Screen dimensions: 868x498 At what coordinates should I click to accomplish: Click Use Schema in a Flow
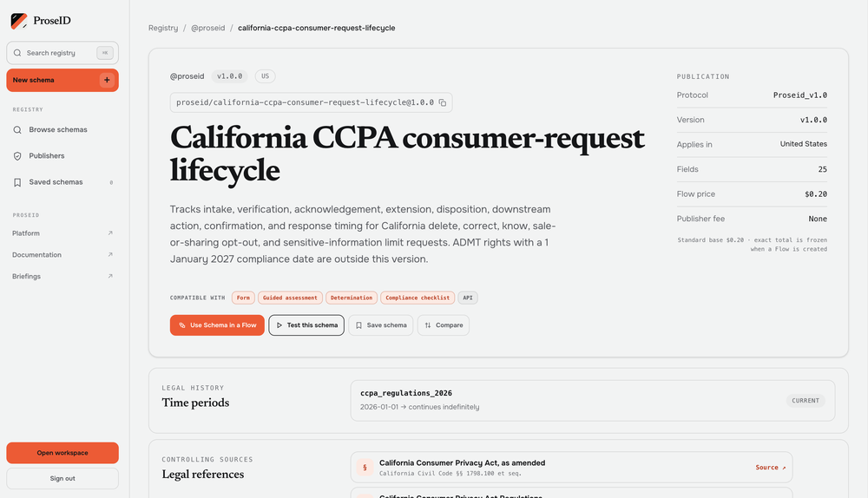[217, 325]
